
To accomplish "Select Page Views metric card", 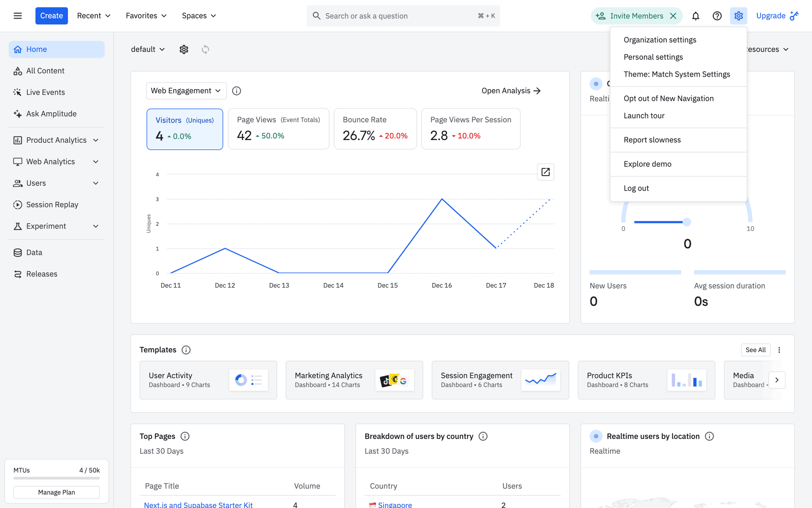I will click(x=279, y=129).
